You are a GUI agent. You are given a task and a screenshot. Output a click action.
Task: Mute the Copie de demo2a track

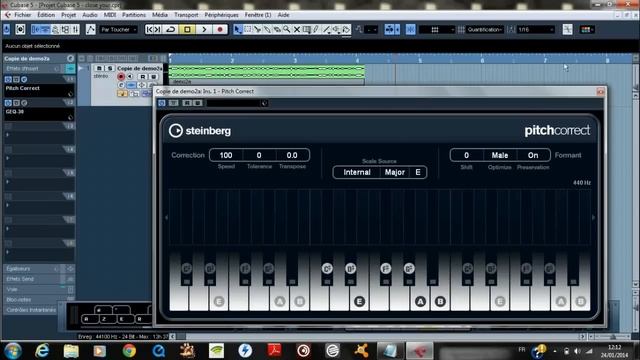coord(99,68)
